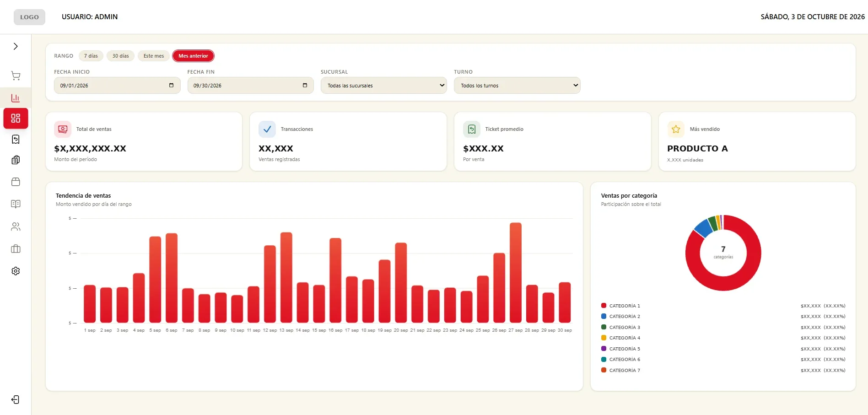Click the Categoría 3 green legend swatch

(604, 327)
